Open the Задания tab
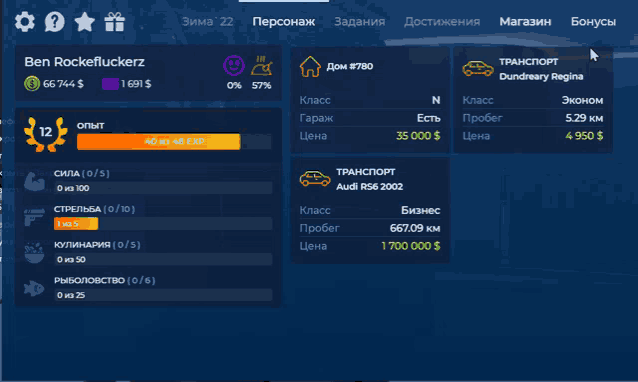Viewport: 638px width, 382px height. click(360, 22)
